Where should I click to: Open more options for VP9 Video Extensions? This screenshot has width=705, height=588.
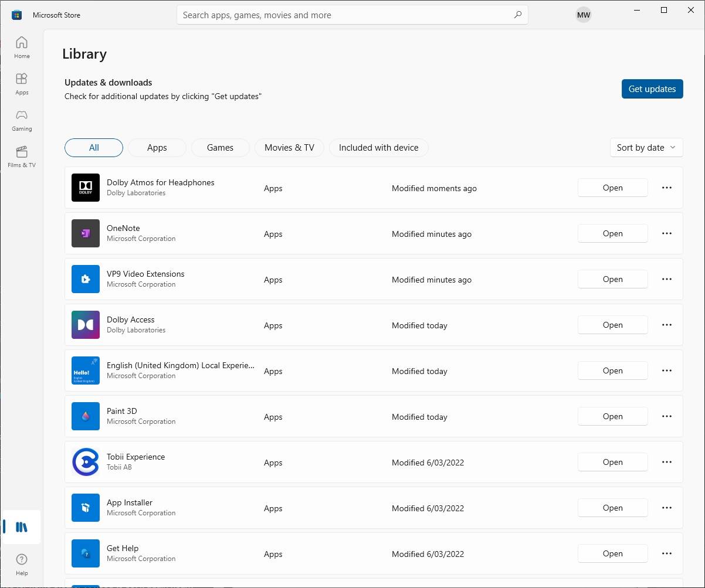pyautogui.click(x=667, y=279)
